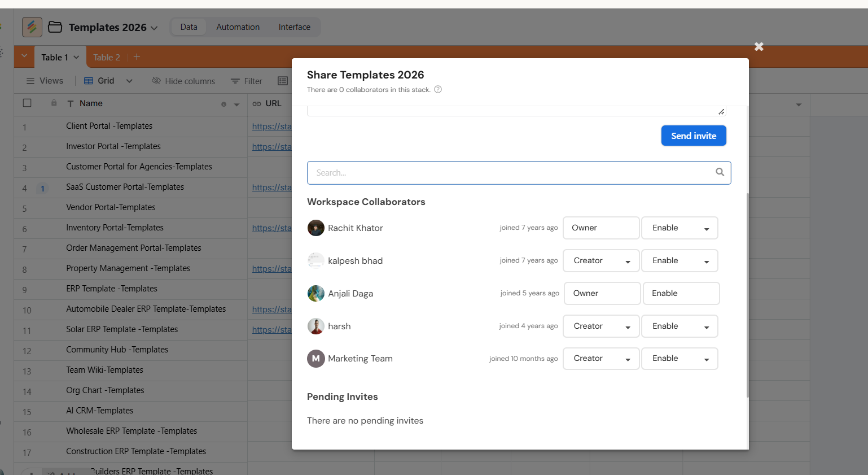Expand the Table 1 tab dropdown arrow
Viewport: 868px width, 475px height.
pos(76,57)
